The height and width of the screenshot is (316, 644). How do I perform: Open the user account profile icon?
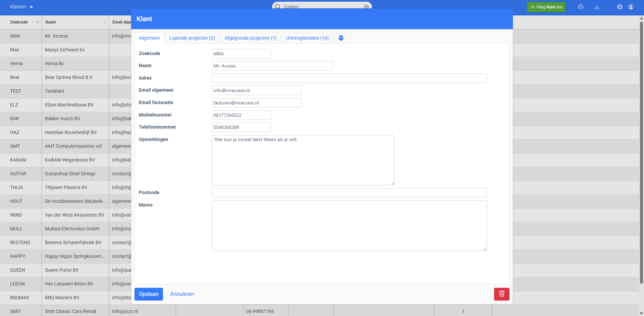pyautogui.click(x=631, y=7)
